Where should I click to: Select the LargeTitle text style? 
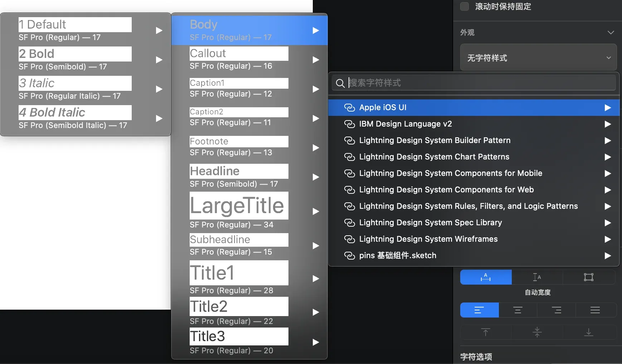coord(249,211)
